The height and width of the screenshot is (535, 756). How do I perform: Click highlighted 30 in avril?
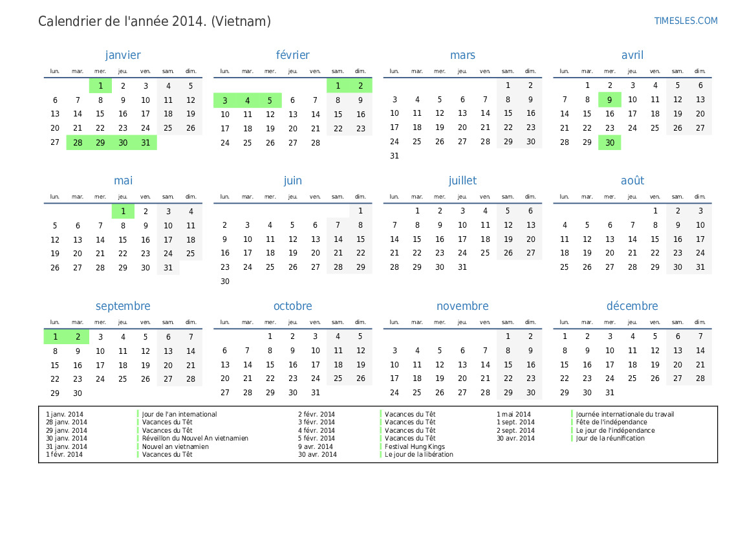609,142
